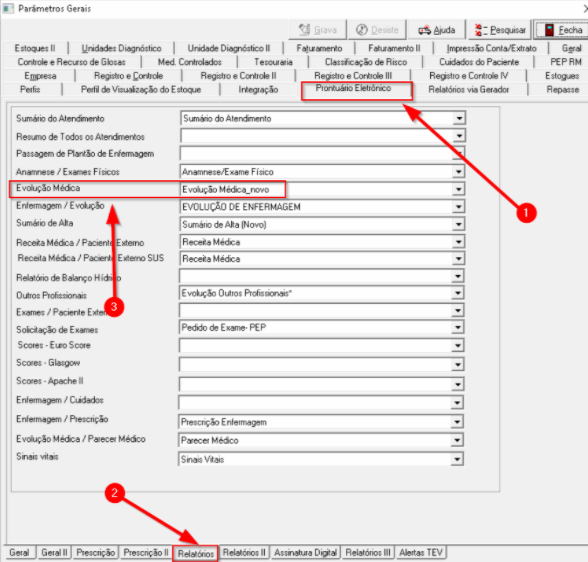This screenshot has height=562, width=588.
Task: Click the Parâmetros Gerais window icon
Action: [8, 8]
